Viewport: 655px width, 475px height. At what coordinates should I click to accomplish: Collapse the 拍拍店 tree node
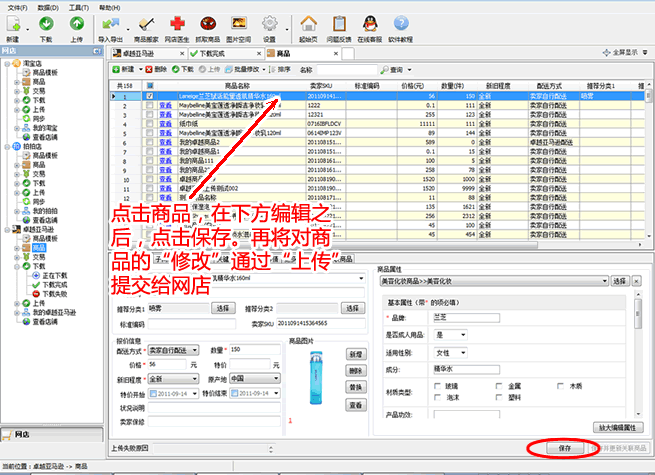coord(7,147)
